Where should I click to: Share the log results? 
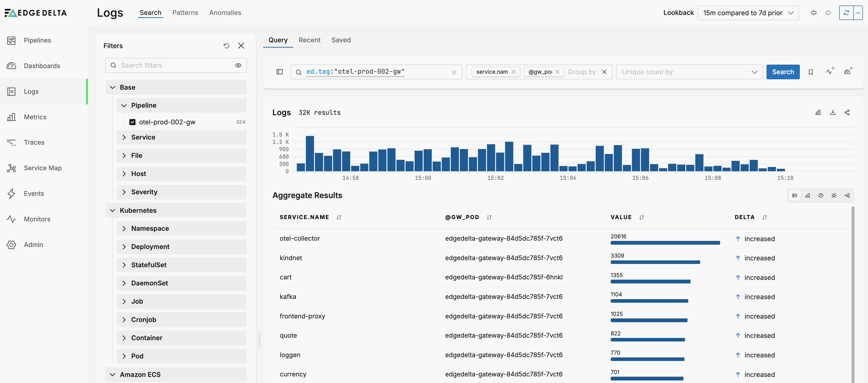coord(847,112)
